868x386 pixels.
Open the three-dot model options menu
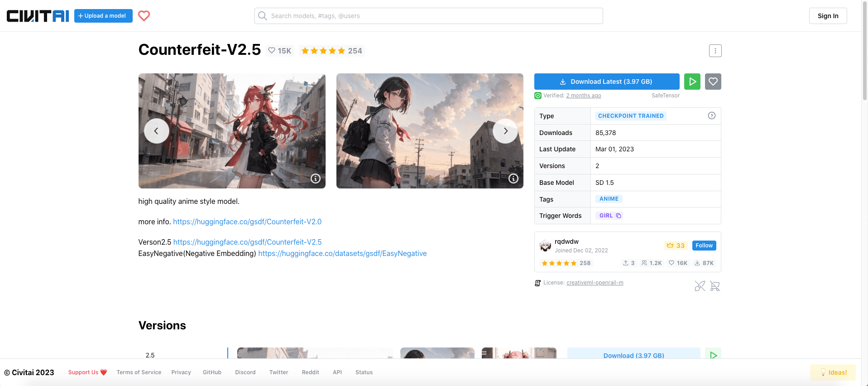(715, 51)
